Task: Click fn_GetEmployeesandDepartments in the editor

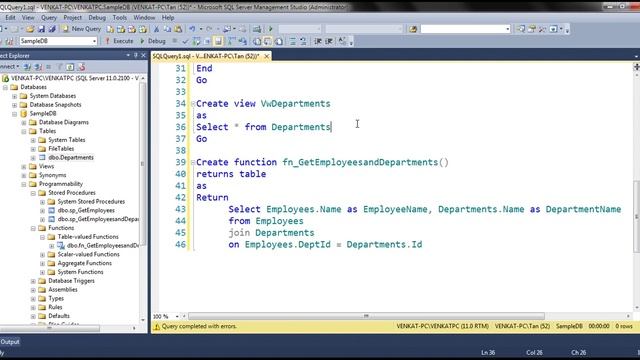Action: 360,162
